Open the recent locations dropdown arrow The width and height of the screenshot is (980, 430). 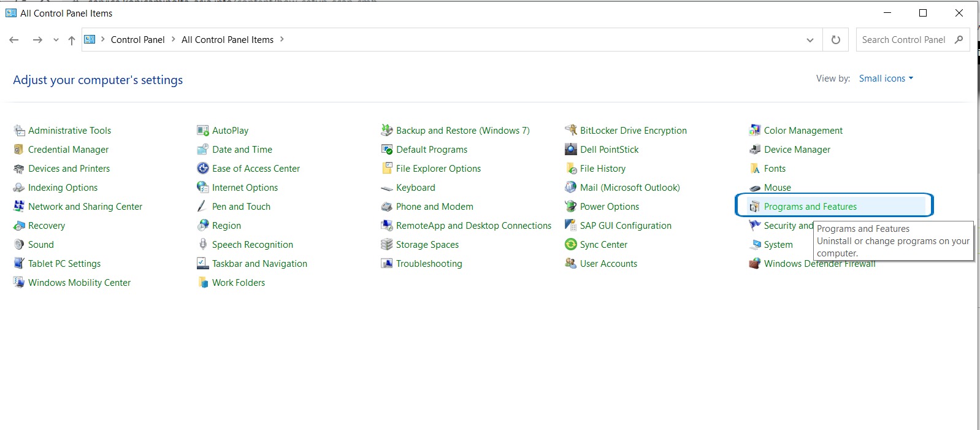(56, 40)
